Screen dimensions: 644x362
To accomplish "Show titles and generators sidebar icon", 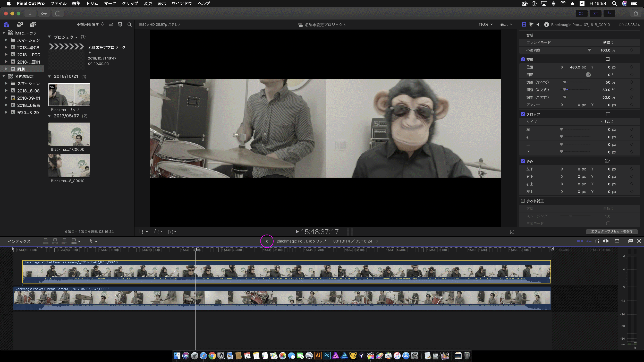I will pyautogui.click(x=33, y=24).
